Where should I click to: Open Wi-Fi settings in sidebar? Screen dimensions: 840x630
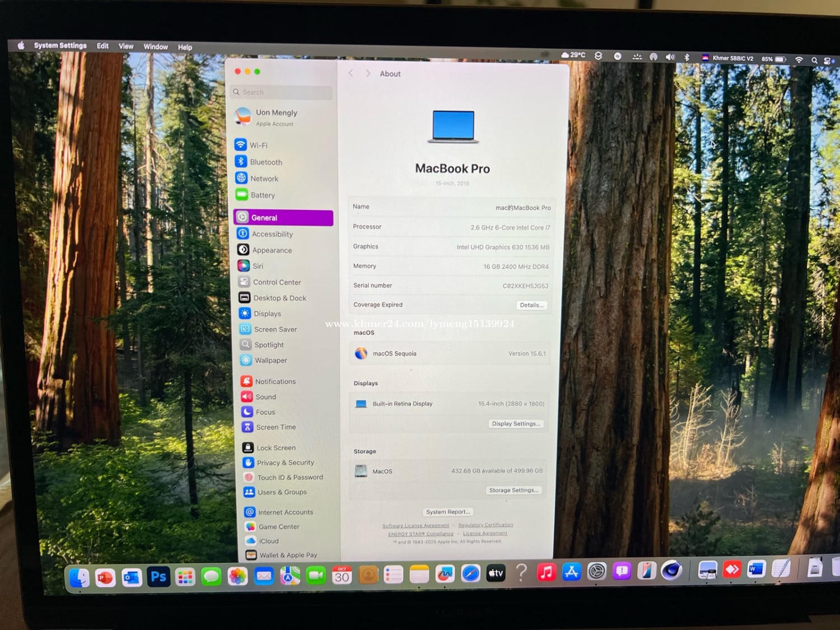tap(258, 145)
